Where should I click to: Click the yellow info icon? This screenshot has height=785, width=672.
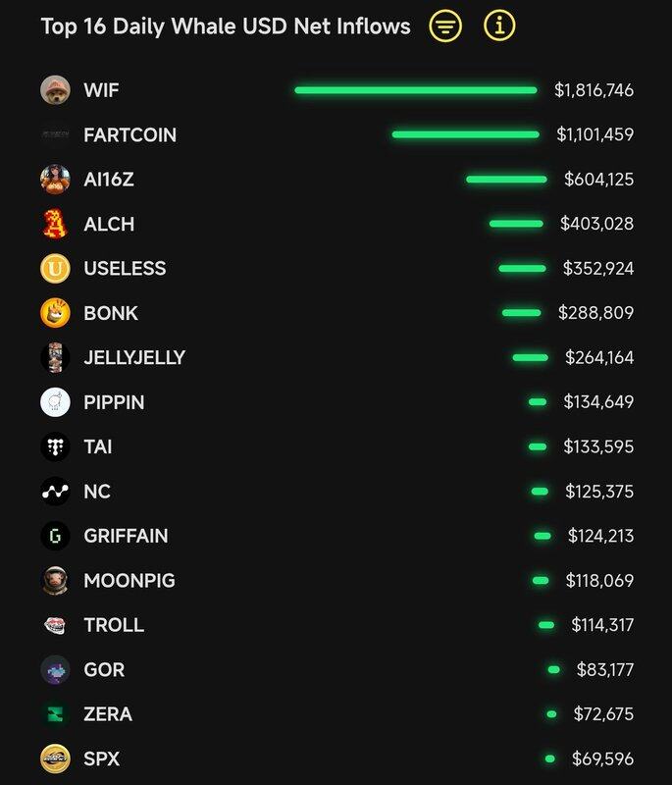click(x=499, y=26)
